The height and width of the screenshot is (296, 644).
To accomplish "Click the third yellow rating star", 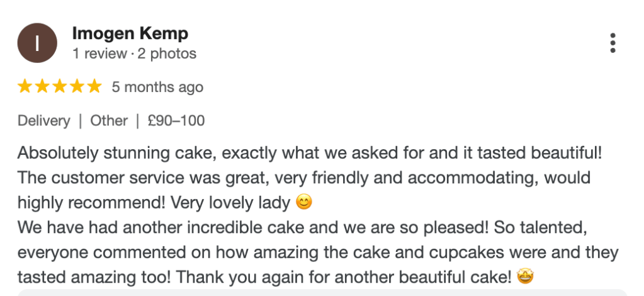I will (x=59, y=86).
